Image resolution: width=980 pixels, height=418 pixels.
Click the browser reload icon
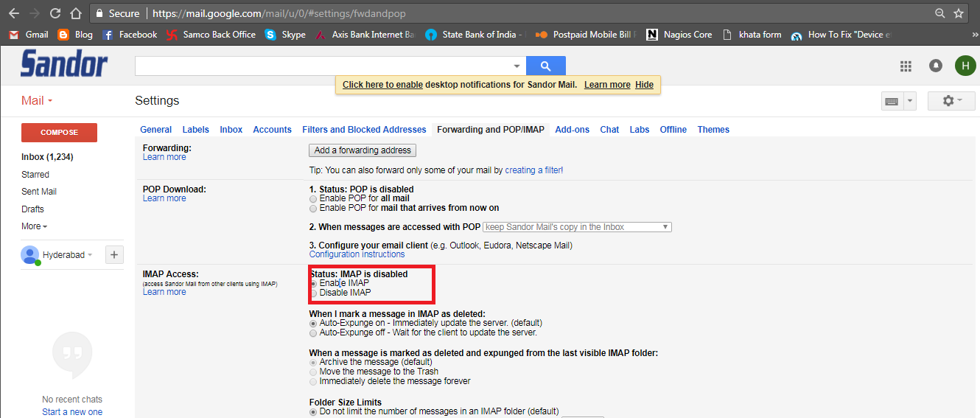[x=55, y=13]
